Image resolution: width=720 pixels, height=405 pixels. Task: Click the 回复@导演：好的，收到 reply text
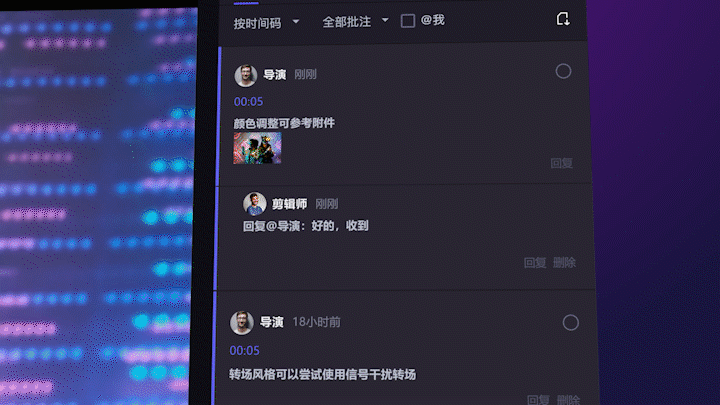coord(305,226)
